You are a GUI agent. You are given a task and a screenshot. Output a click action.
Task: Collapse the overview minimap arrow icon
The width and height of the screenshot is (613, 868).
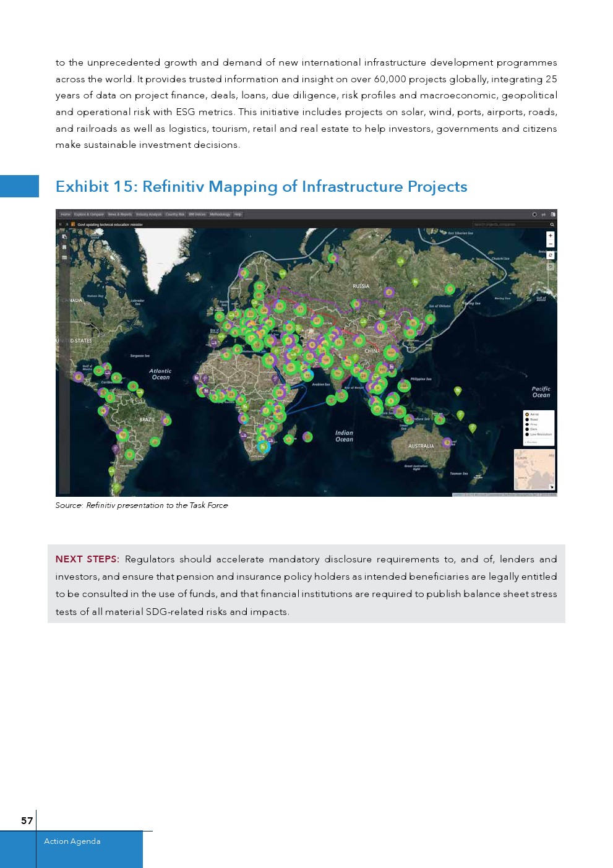tap(552, 487)
